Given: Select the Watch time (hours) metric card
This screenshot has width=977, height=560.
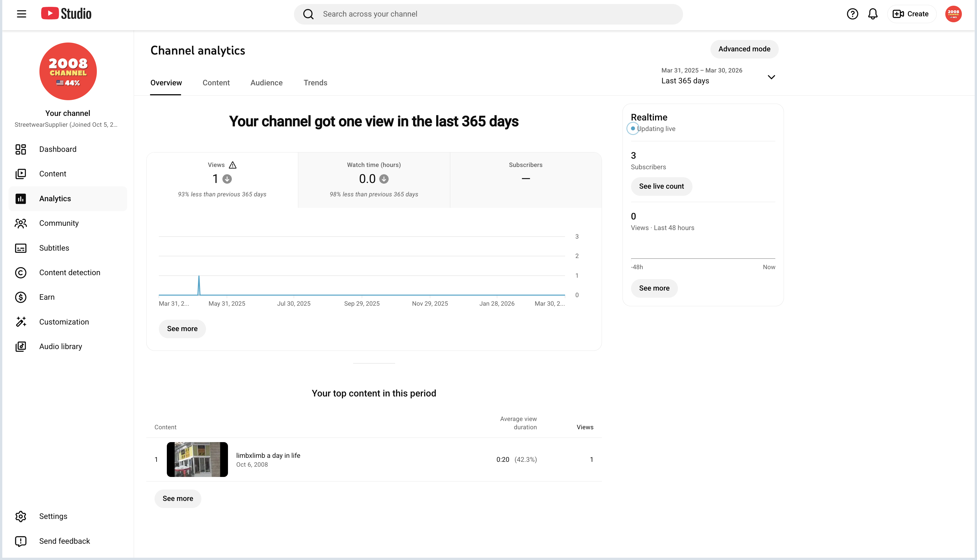Looking at the screenshot, I should (x=374, y=180).
